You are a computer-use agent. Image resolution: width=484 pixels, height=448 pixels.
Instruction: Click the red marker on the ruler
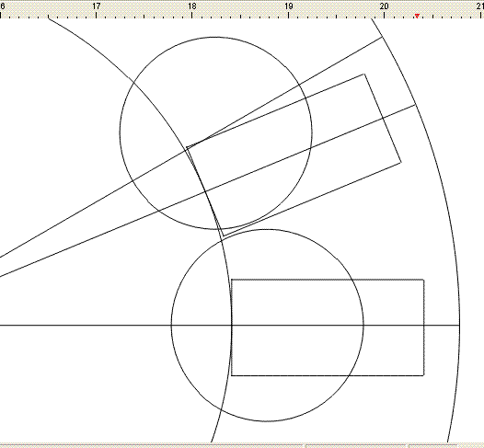417,16
